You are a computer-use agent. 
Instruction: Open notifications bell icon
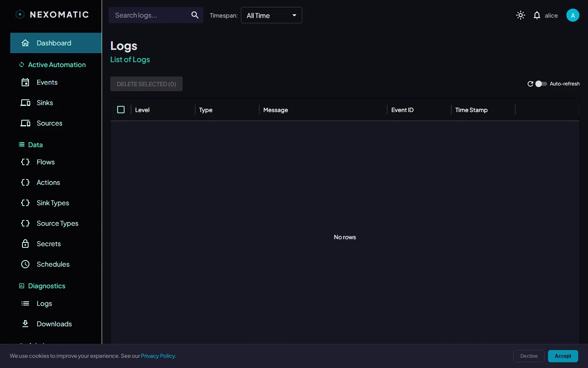click(x=537, y=16)
